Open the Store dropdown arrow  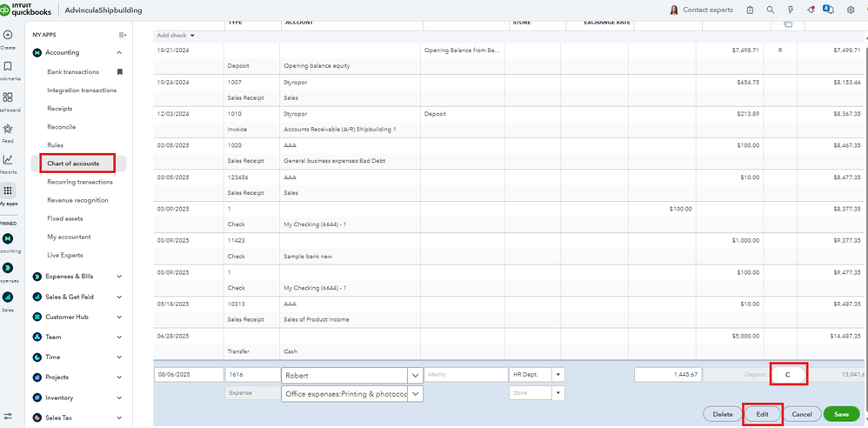tap(558, 393)
